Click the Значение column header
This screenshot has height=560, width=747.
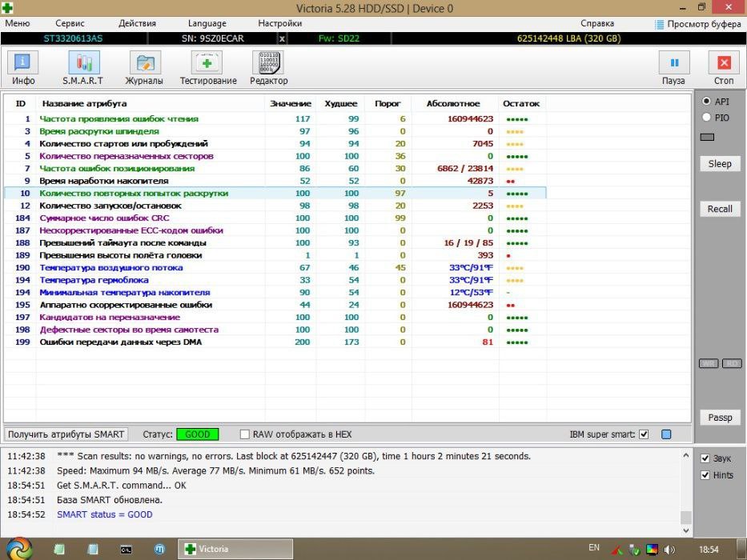(291, 103)
